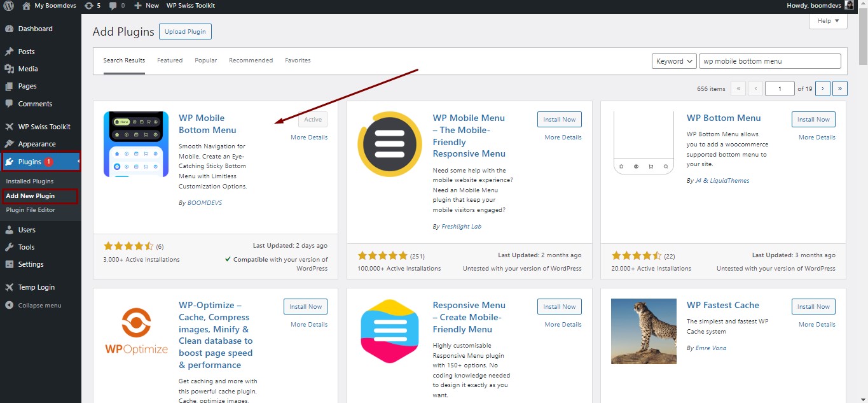
Task: Switch to Featured tab
Action: point(170,60)
